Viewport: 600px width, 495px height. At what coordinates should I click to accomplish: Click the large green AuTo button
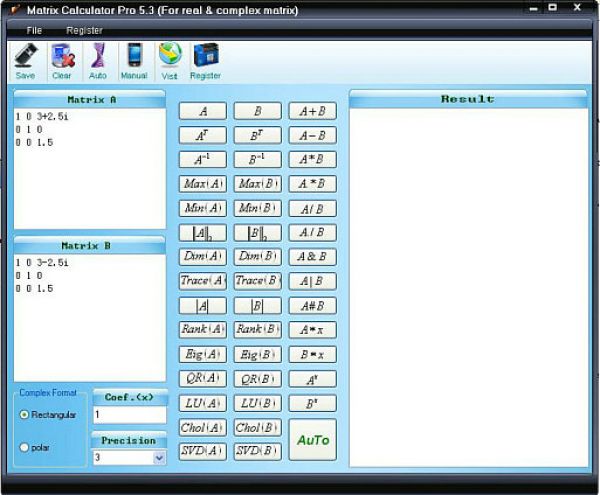(313, 440)
